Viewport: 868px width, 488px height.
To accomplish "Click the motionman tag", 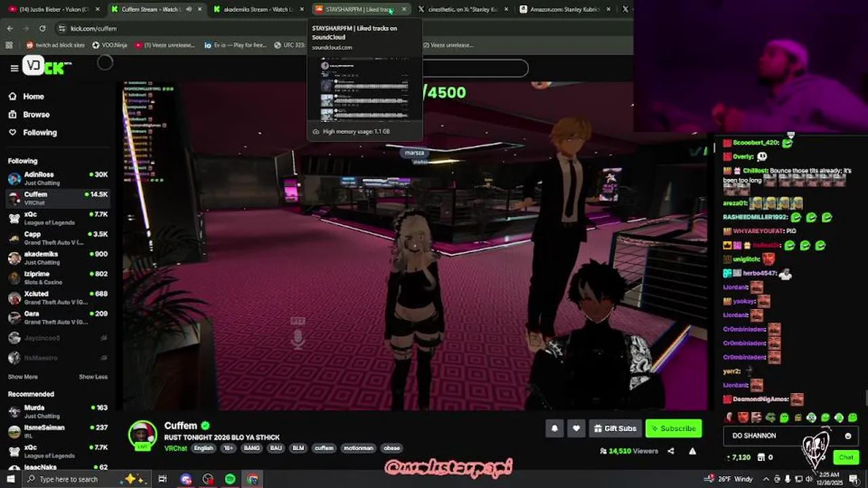I will 358,448.
